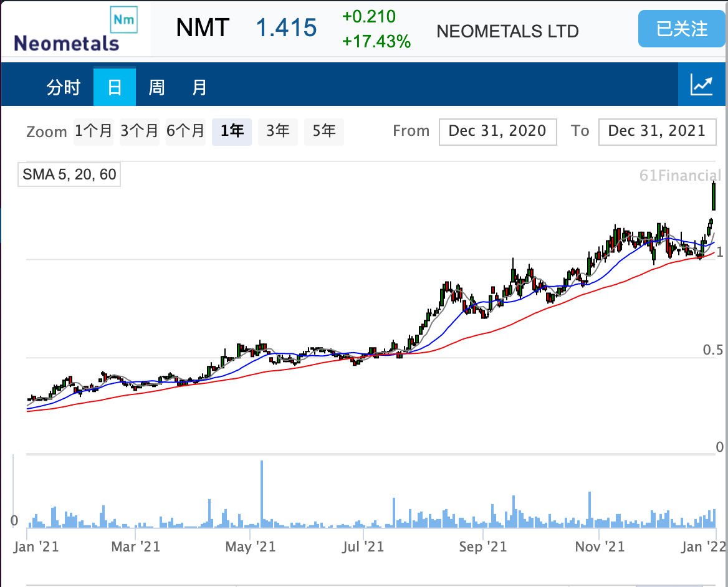The image size is (728, 587).
Task: Switch to the 月 monthly tab
Action: 199,87
